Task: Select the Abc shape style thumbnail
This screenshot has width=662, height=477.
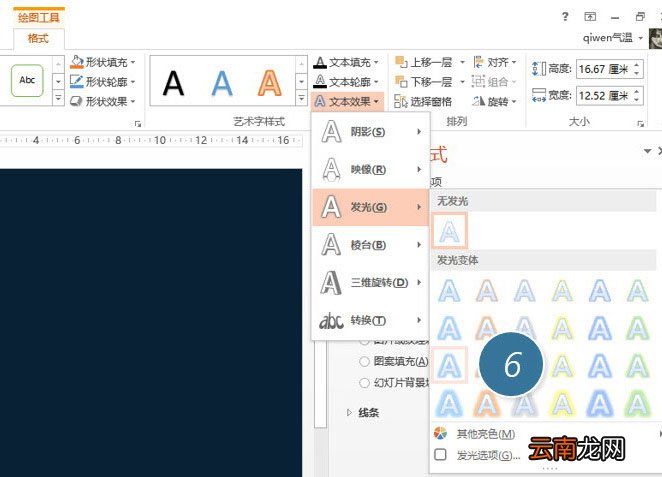Action: coord(27,80)
